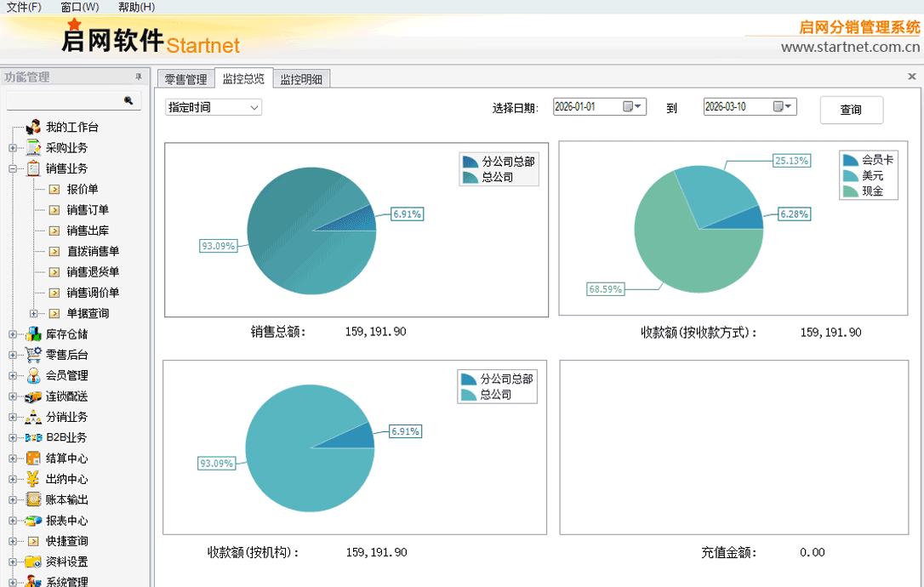Click the 采购业务 purchasing icon
This screenshot has height=587, width=924.
pyautogui.click(x=33, y=148)
